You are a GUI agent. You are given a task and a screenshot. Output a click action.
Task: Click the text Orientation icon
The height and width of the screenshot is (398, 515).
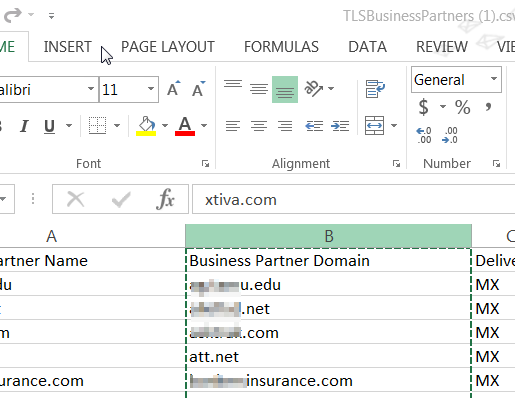coord(313,88)
